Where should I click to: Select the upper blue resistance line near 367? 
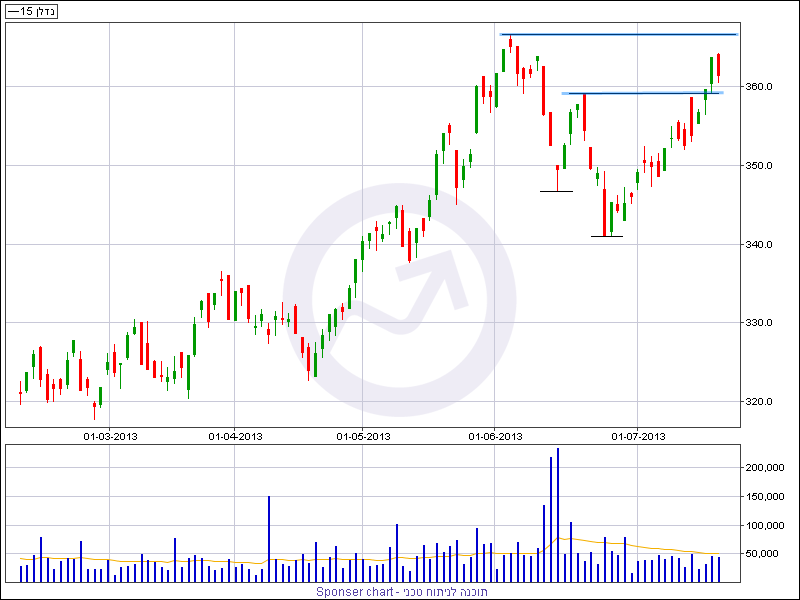click(618, 34)
